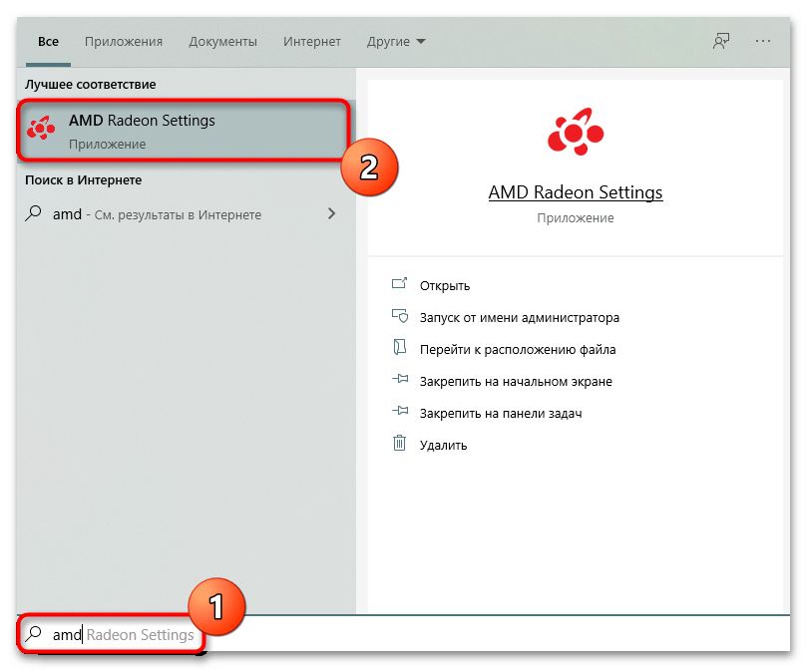806x672 pixels.
Task: Click the pin icon beside начальном экране
Action: pyautogui.click(x=400, y=379)
